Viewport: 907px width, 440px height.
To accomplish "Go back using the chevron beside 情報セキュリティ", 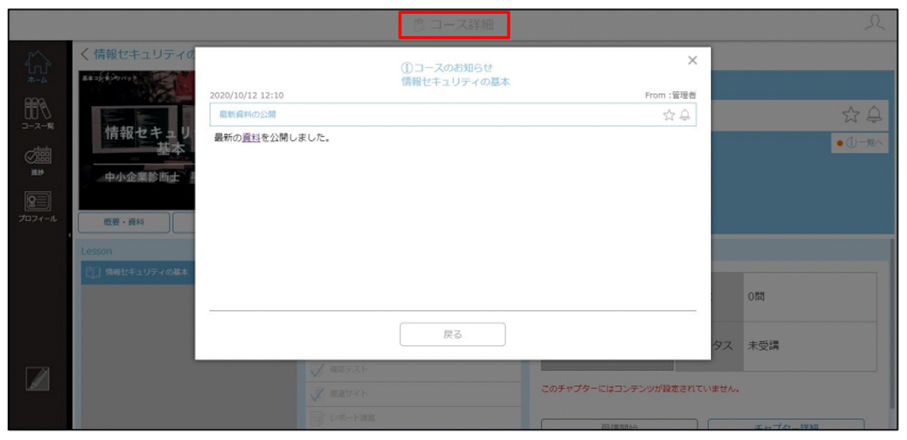I will coord(84,54).
